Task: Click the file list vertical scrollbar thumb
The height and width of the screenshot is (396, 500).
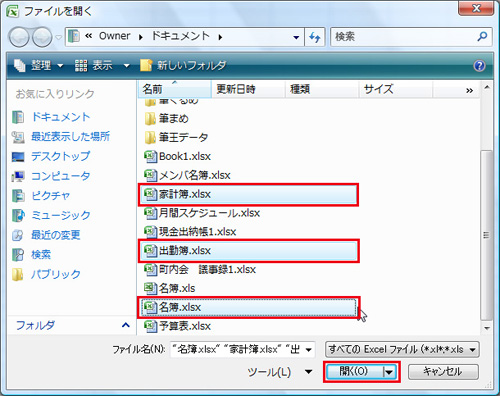Action: [x=487, y=235]
